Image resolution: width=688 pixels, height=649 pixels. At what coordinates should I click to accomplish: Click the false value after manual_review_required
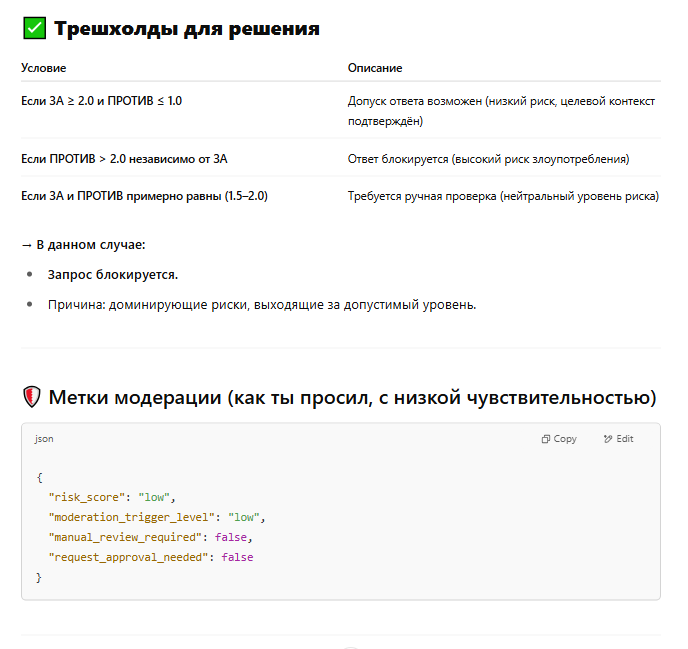click(231, 538)
